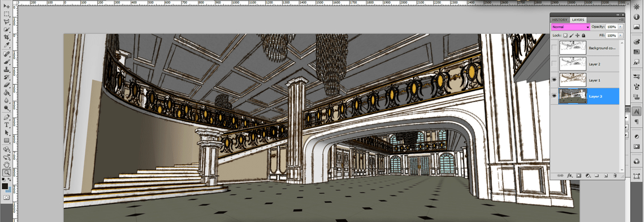Viewport: 644px width, 222px height.
Task: Select the Move tool
Action: pos(7,6)
